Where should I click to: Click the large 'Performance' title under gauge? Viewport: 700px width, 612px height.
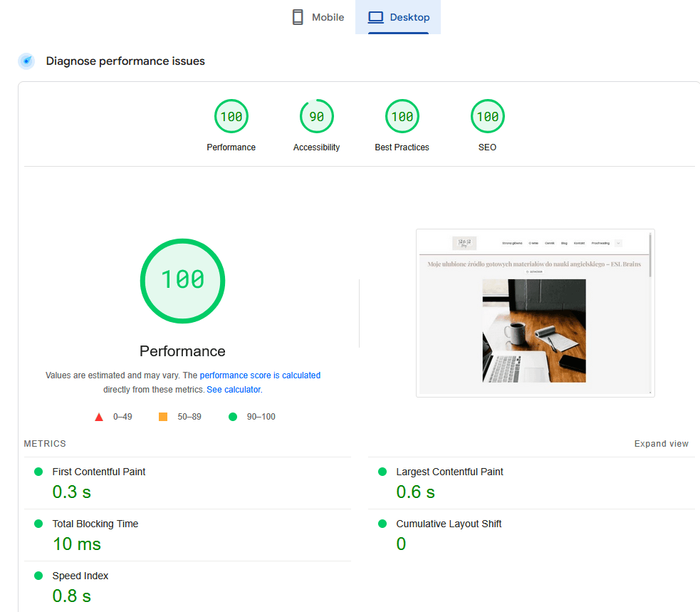(182, 351)
